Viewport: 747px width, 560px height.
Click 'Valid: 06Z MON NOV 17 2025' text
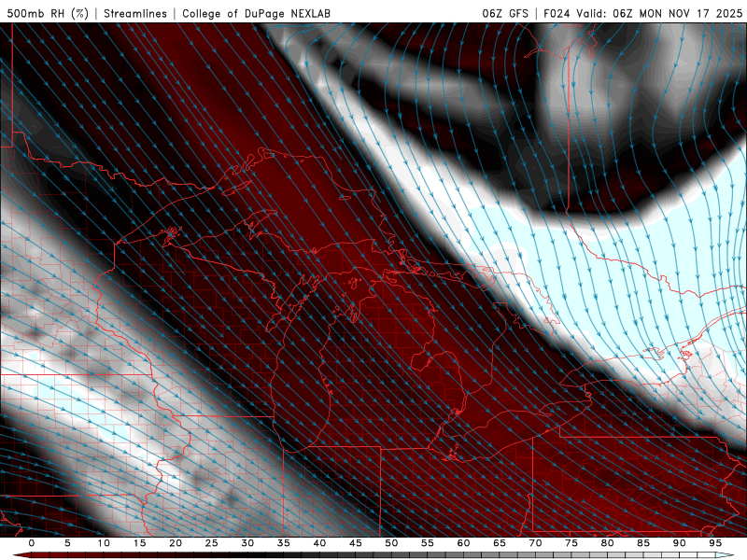(659, 13)
